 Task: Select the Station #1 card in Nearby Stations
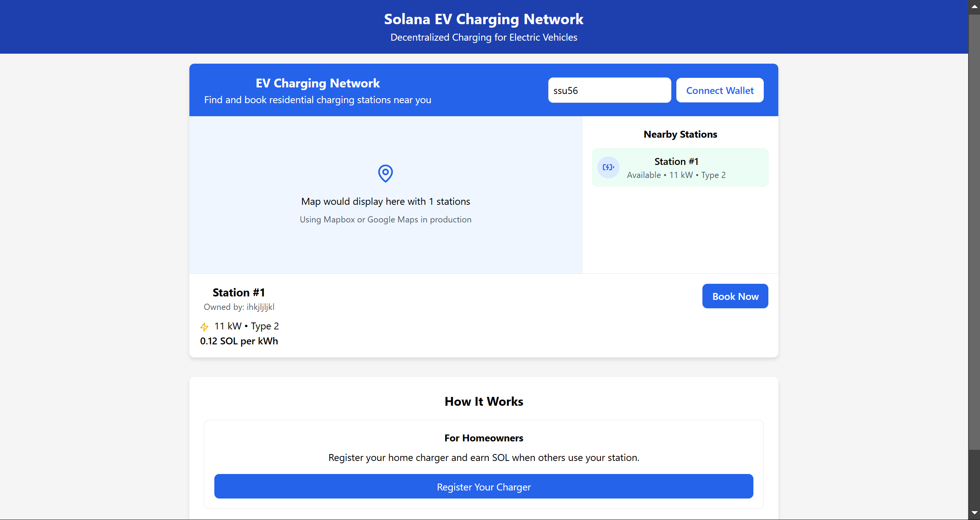coord(680,168)
